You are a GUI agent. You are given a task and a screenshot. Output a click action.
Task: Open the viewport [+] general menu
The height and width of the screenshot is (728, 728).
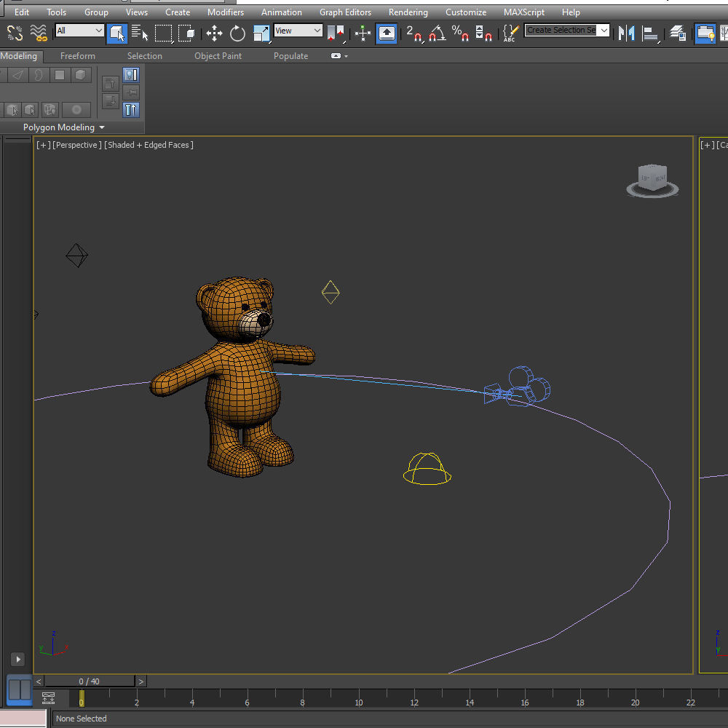(x=43, y=145)
